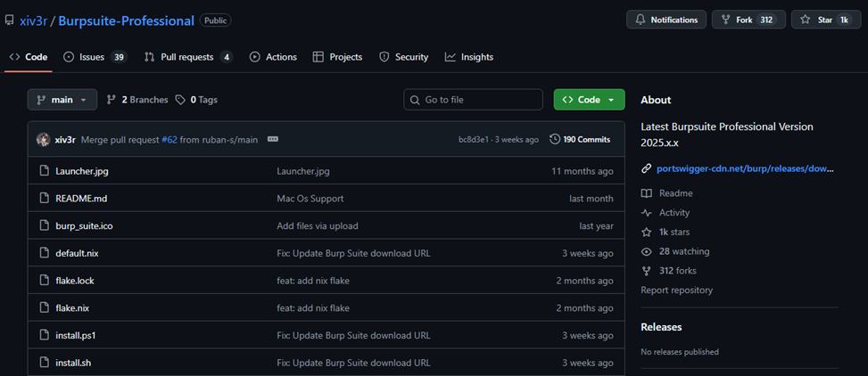Open the portswigger-cdn.net link

(745, 169)
